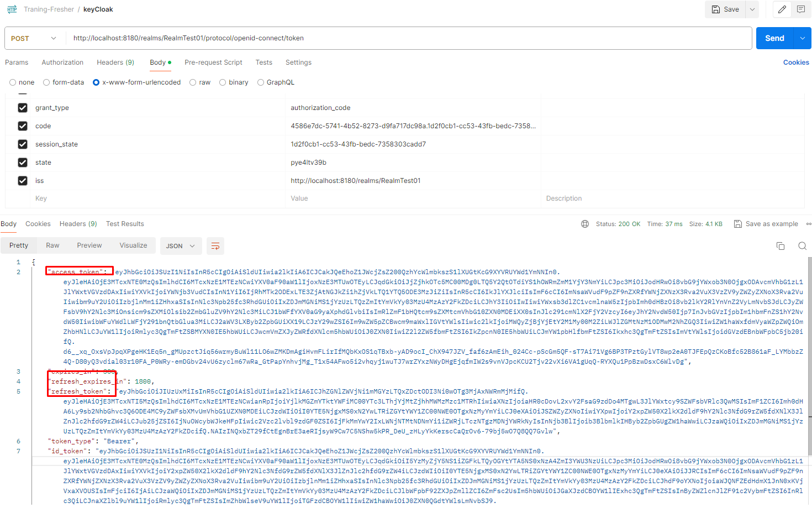Screen dimensions: 812x508
Task: Switch to Visualize response view
Action: pos(133,245)
